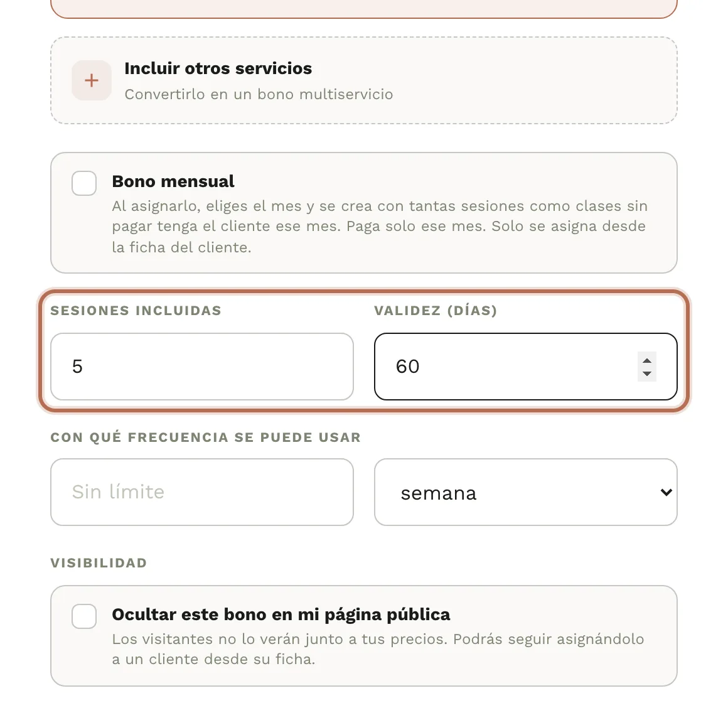Screen dimensions: 728x703
Task: Expand the semana dropdown chevron
Action: tap(666, 492)
